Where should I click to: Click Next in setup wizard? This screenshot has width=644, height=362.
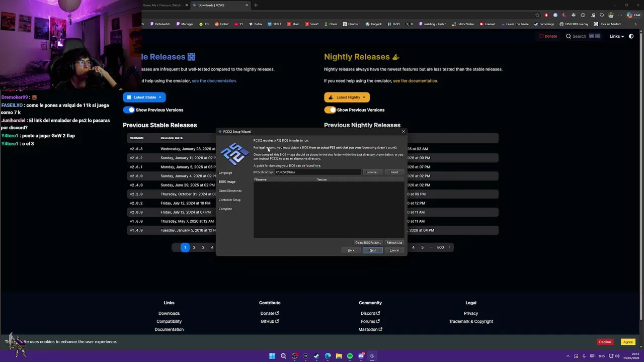372,250
